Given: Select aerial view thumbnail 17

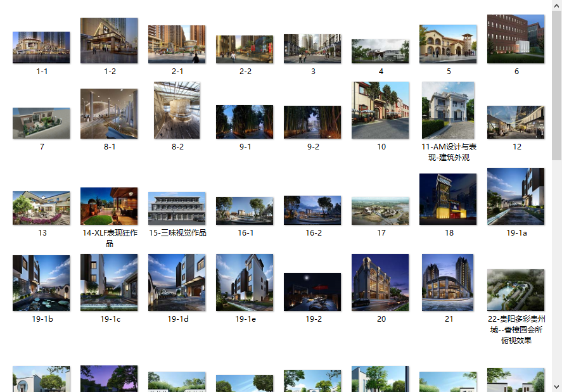Looking at the screenshot, I should [380, 211].
